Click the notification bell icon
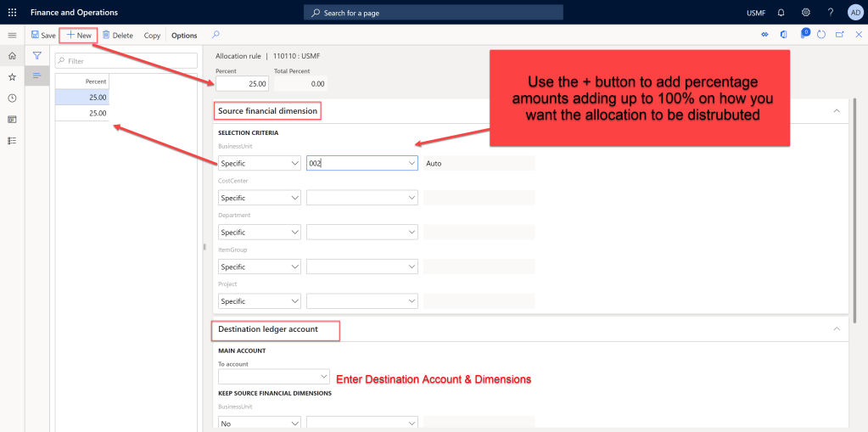This screenshot has height=432, width=868. pos(781,13)
